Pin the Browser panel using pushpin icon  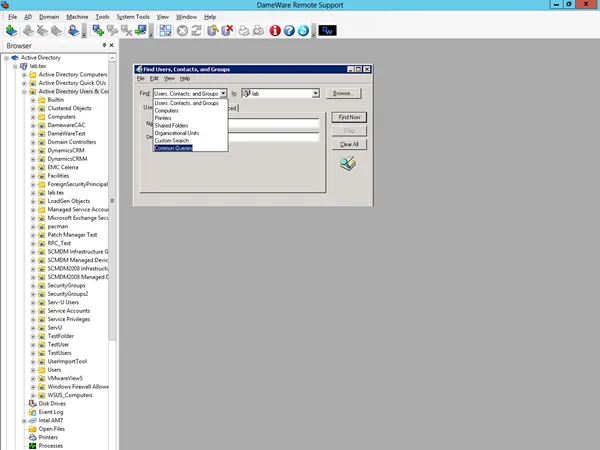104,45
